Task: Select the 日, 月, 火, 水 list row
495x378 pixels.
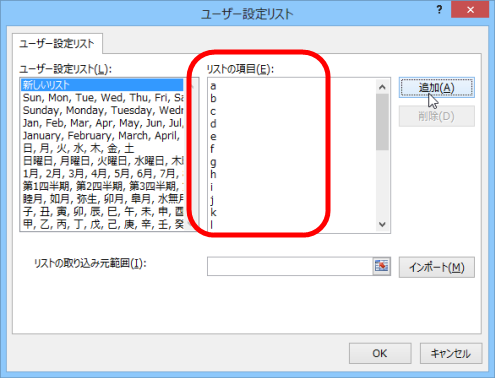Action: (102, 148)
